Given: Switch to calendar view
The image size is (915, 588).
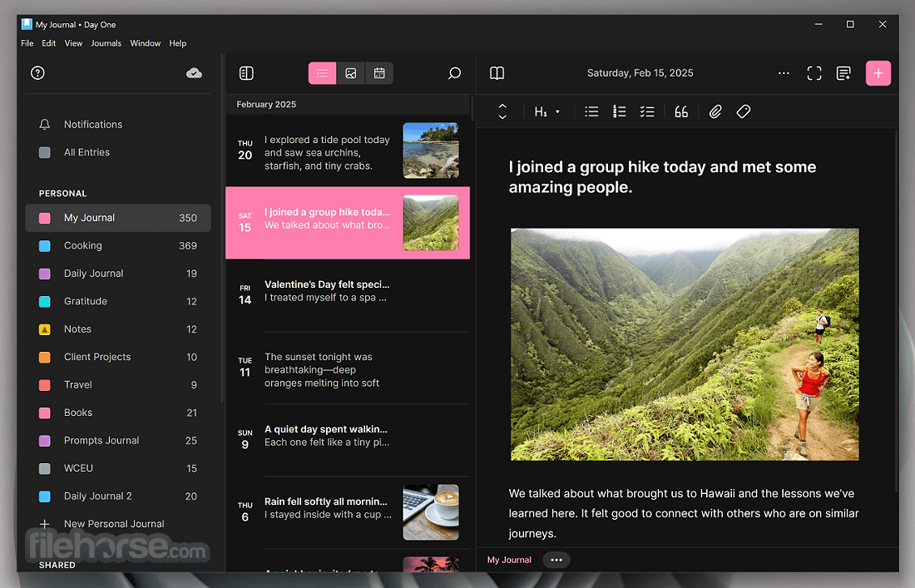Looking at the screenshot, I should click(x=379, y=73).
